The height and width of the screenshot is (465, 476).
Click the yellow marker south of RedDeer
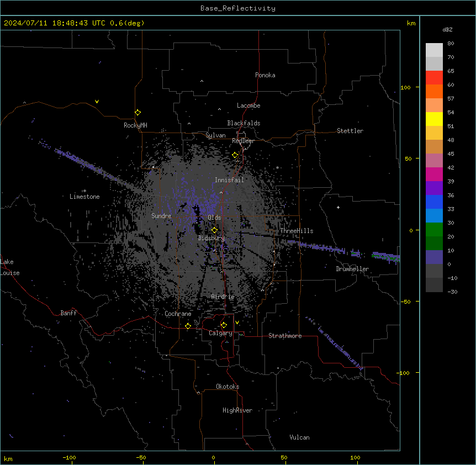[235, 155]
